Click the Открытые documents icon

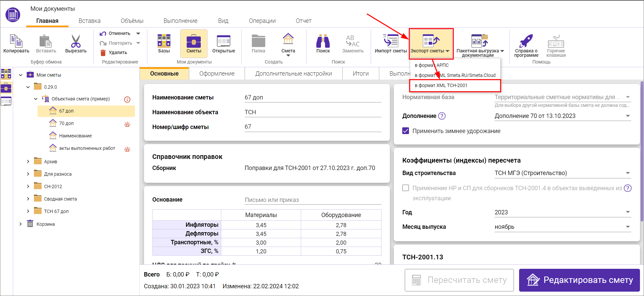pyautogui.click(x=223, y=41)
